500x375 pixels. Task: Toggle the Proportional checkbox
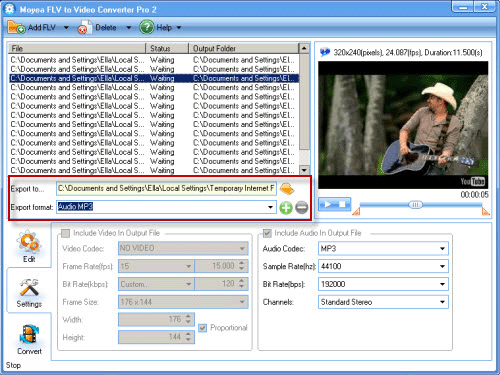[x=202, y=328]
